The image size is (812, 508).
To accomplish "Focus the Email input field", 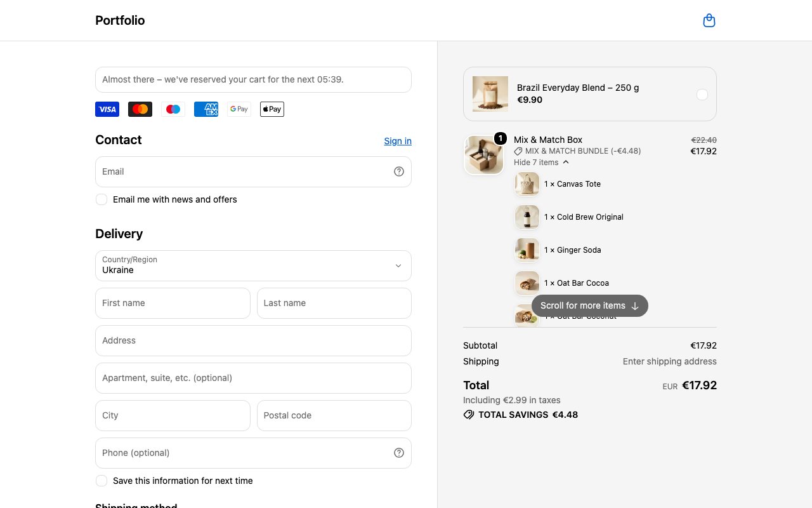I will pos(253,171).
